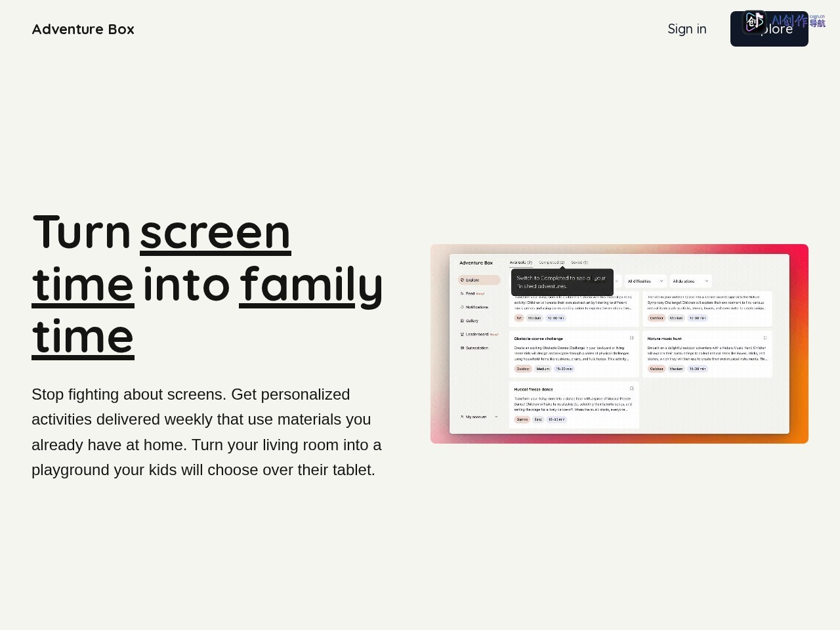
Task: Click the paragraph starting 'Stop fighting about screens'
Action: point(207,432)
